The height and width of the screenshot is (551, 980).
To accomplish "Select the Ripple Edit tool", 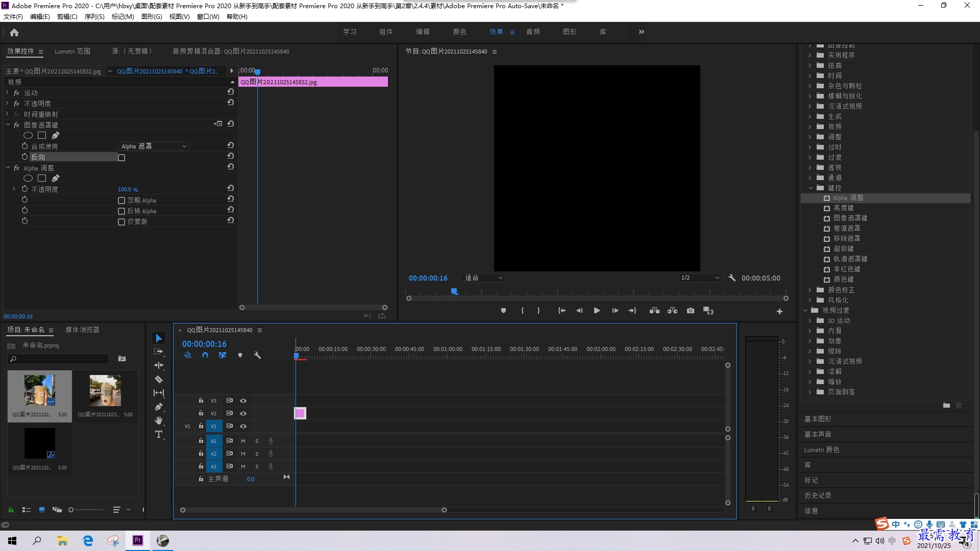I will tap(159, 365).
